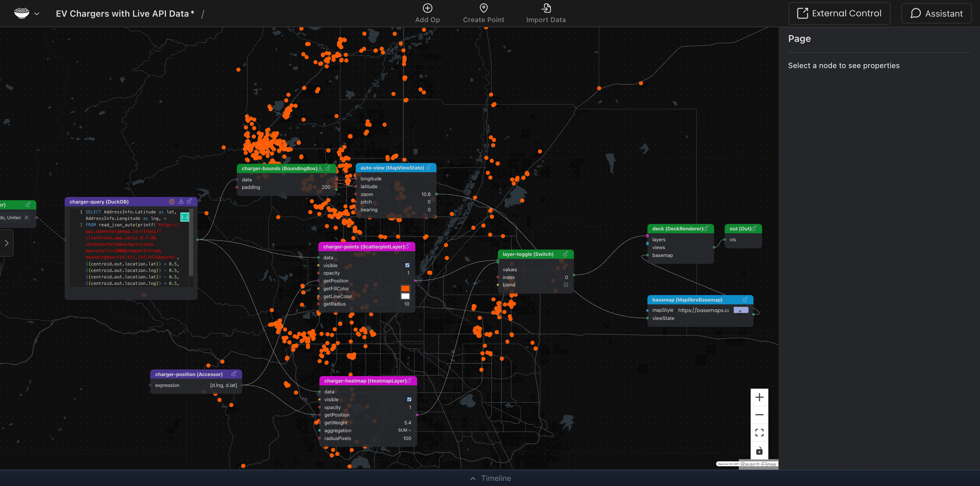Click the MapLibre attribution link
Viewport: 980px width, 486px height.
(722, 464)
